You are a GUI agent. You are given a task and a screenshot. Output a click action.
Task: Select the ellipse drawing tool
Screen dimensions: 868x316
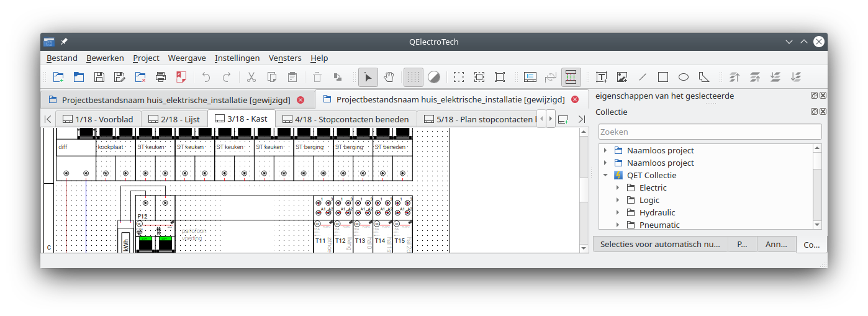683,77
